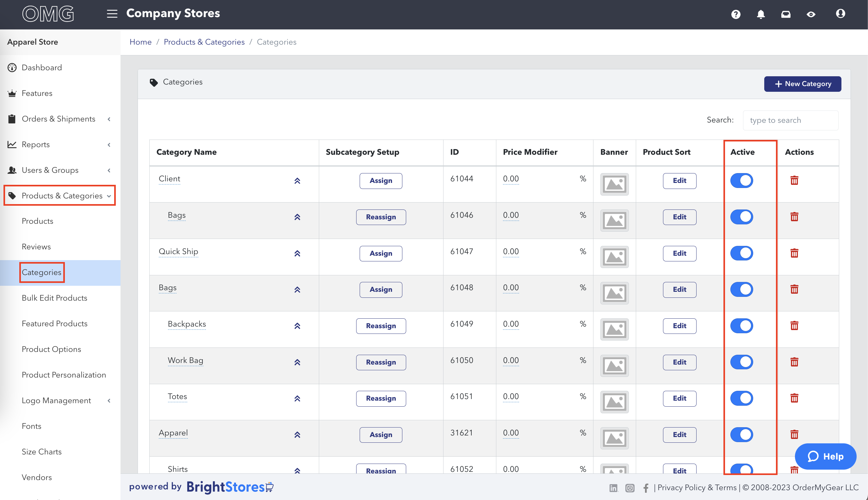
Task: Click the banner image placeholder for Totes
Action: 614,402
